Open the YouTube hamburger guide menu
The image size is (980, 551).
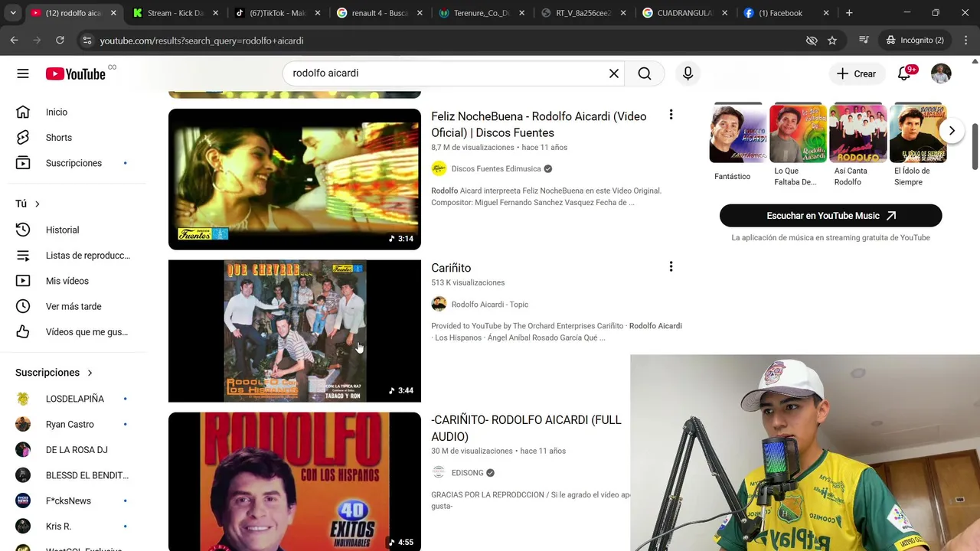[x=23, y=73]
